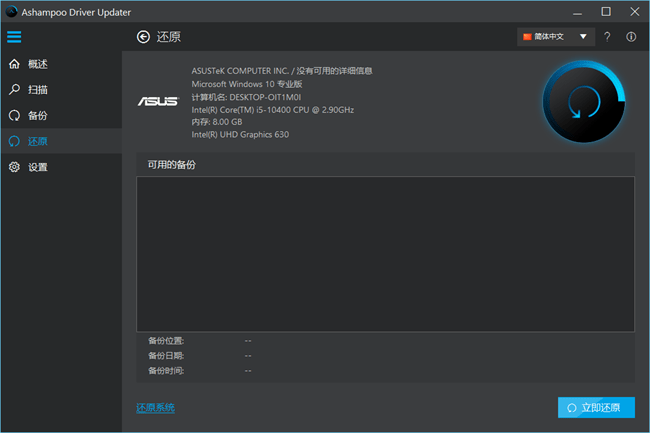650x433 pixels.
Task: Maximize the Driver Updater window
Action: click(x=606, y=11)
